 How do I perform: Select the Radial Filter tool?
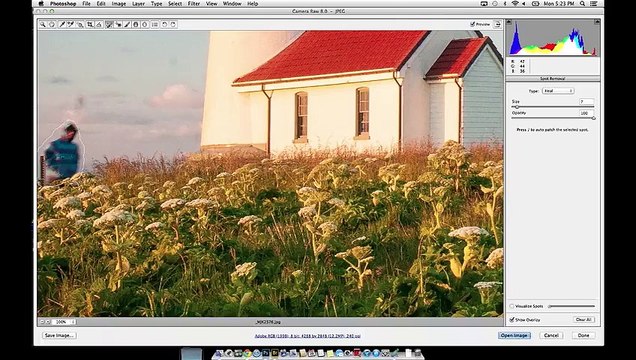[x=145, y=25]
